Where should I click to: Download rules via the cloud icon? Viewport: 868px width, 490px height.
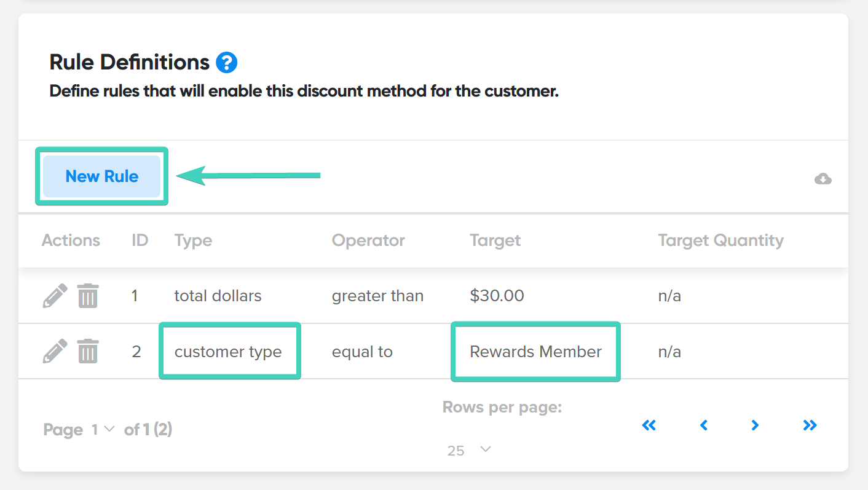[x=823, y=179]
